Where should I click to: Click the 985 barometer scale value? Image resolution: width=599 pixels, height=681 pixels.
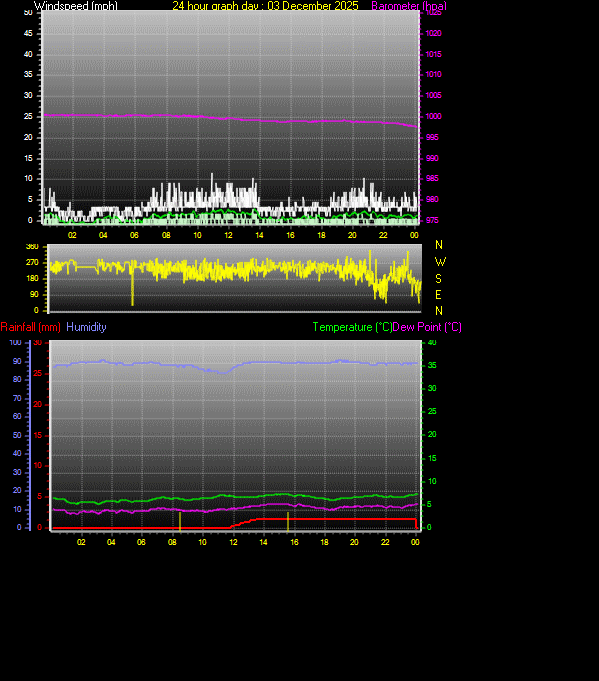click(x=432, y=179)
